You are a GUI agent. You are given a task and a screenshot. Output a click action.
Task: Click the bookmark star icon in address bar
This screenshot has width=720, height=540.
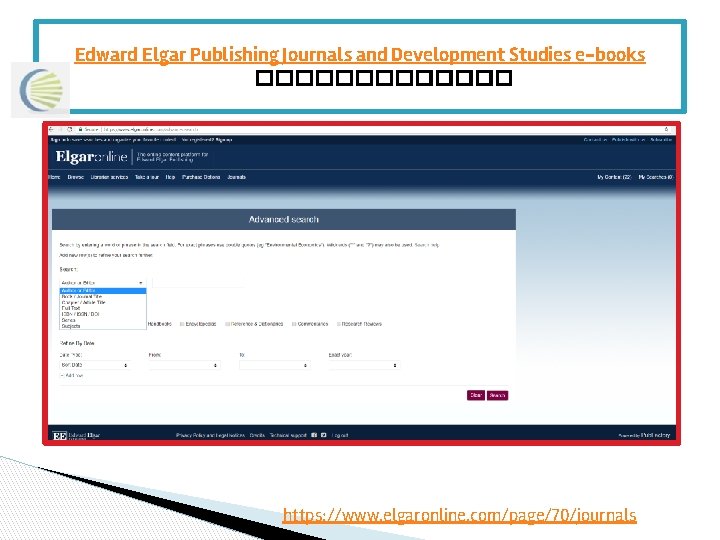(666, 129)
